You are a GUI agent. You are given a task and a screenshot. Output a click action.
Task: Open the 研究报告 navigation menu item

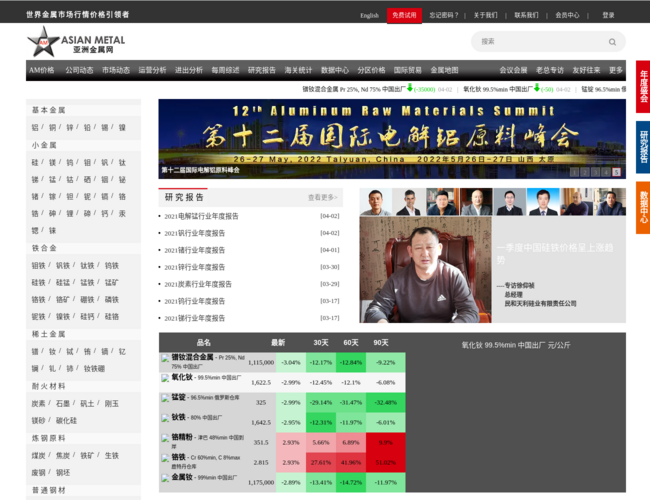click(261, 71)
